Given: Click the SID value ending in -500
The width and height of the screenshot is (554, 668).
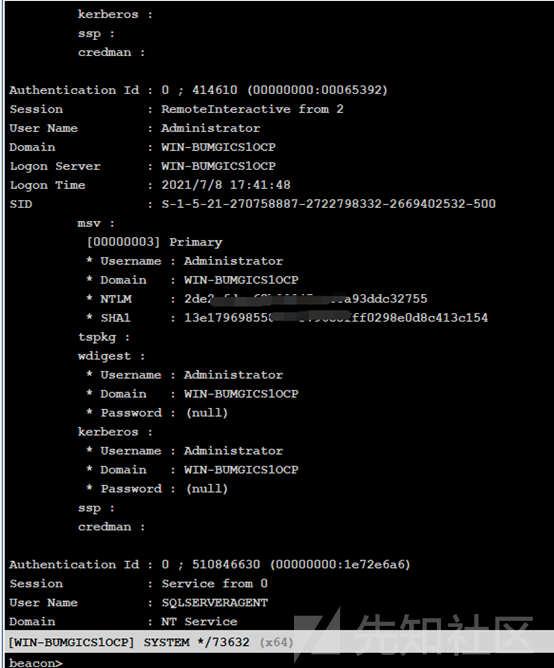Looking at the screenshot, I should pyautogui.click(x=329, y=204).
